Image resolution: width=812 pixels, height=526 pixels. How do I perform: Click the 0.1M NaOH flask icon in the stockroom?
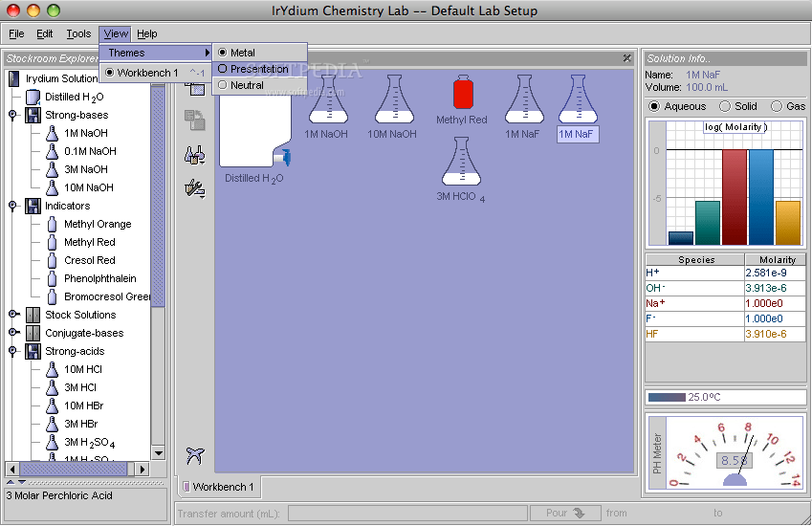pos(52,151)
